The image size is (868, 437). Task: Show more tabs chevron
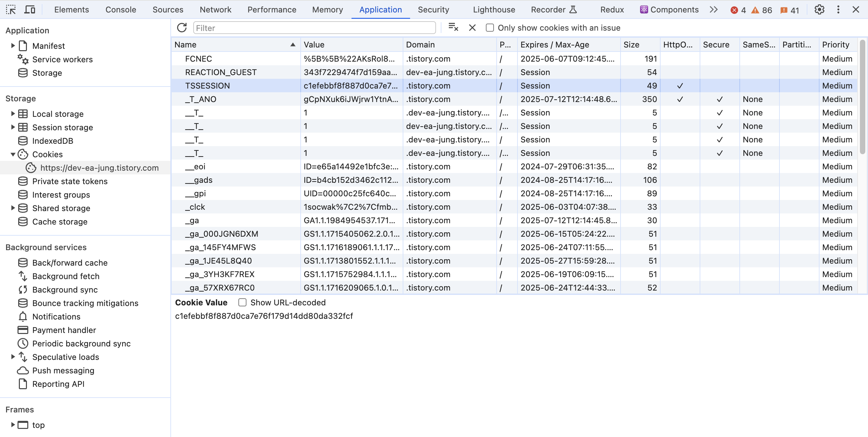tap(713, 9)
